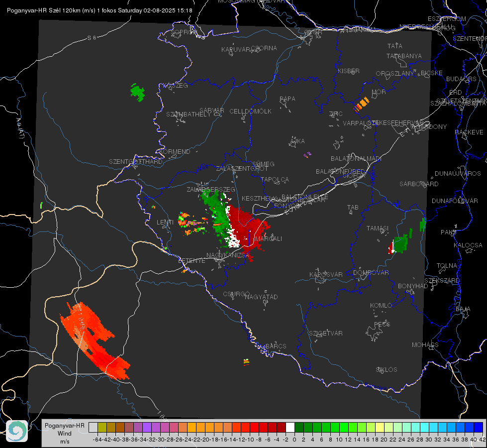
Task: Click the NAGYKANIZSA city label
Action: pos(228,255)
